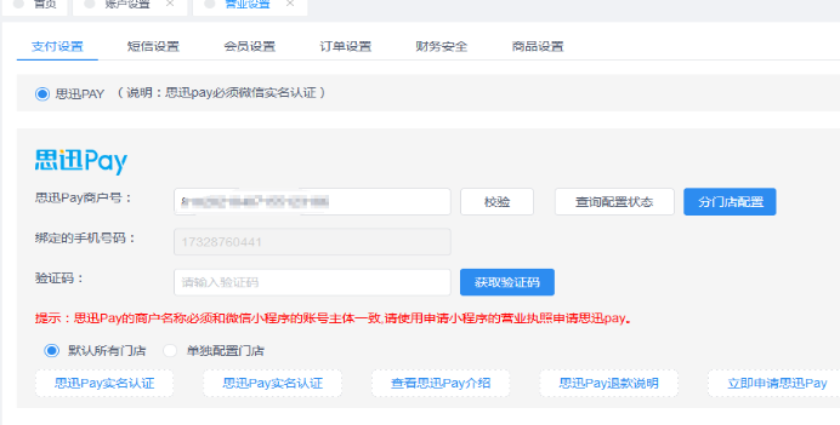Open the 支付设置 tab
840x425 pixels.
(x=57, y=47)
